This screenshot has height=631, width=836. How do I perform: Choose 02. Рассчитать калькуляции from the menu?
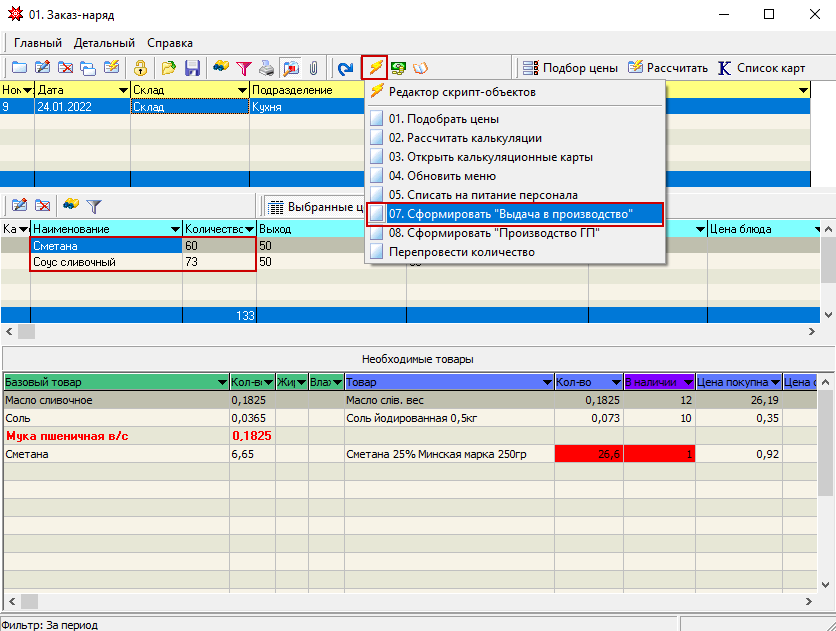(x=465, y=138)
